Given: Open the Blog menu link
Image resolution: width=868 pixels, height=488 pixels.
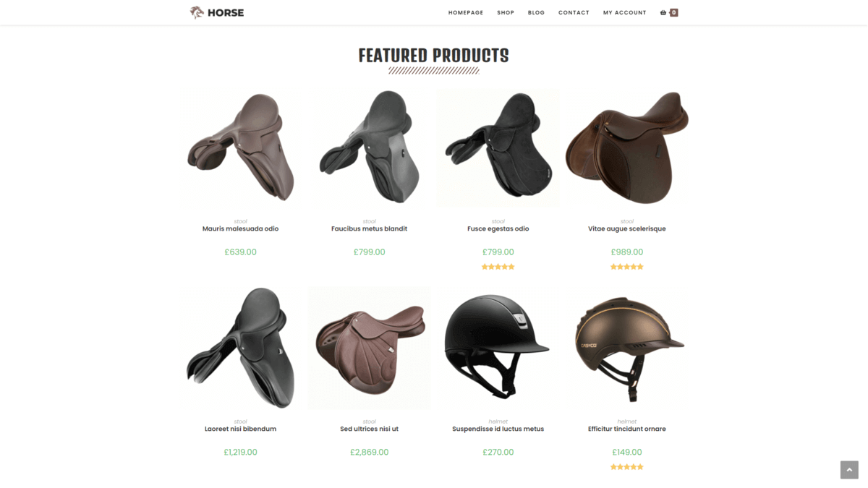Looking at the screenshot, I should [x=536, y=12].
